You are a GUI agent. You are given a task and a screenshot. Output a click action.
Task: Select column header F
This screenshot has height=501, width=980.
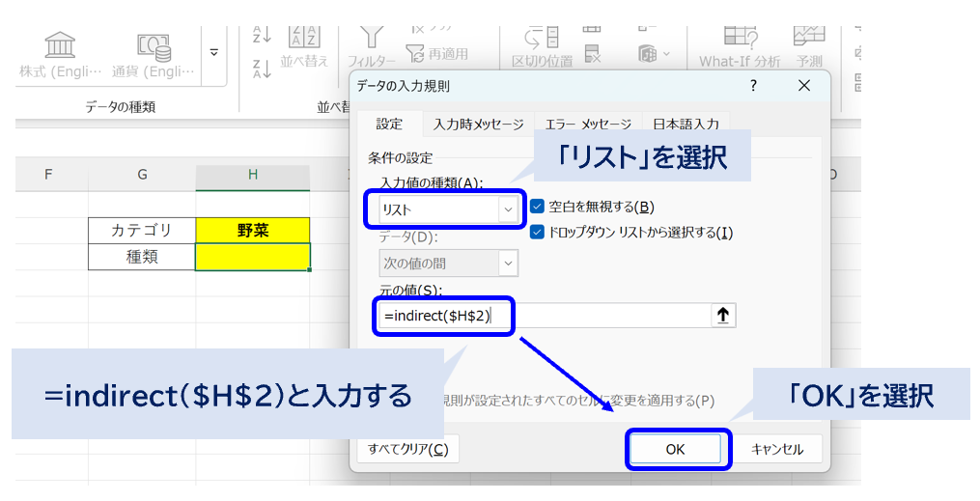(x=48, y=175)
